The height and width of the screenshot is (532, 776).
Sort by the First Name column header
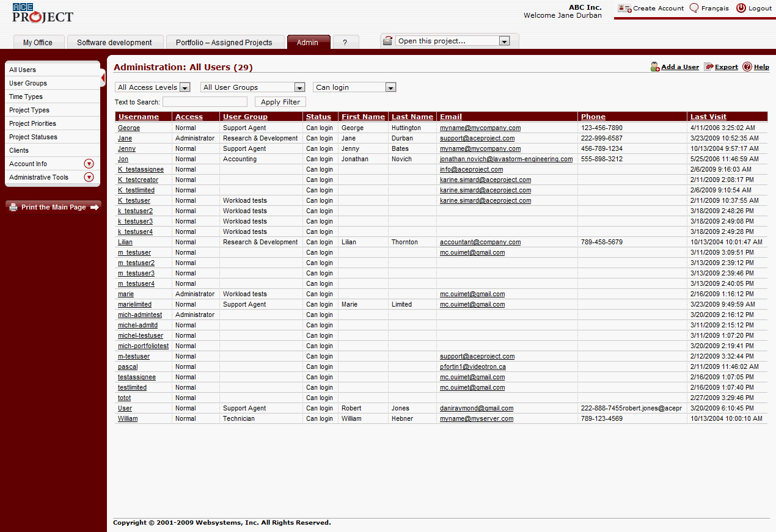tap(363, 117)
